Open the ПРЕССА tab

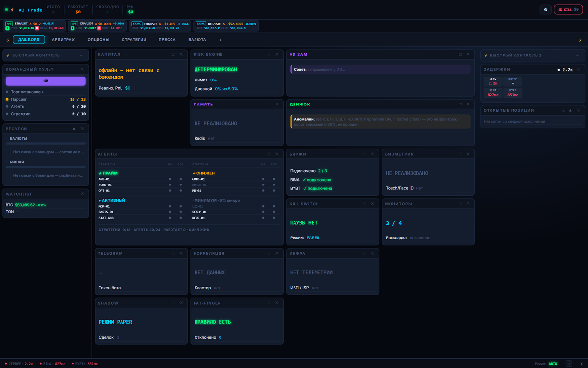(167, 40)
